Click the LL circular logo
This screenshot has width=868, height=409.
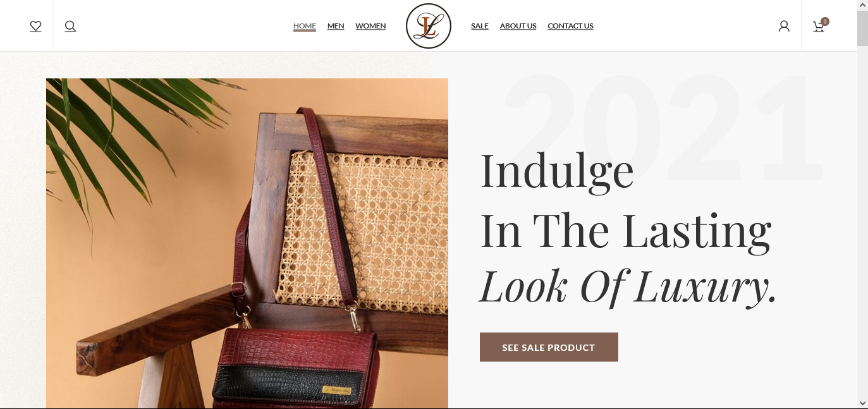428,26
